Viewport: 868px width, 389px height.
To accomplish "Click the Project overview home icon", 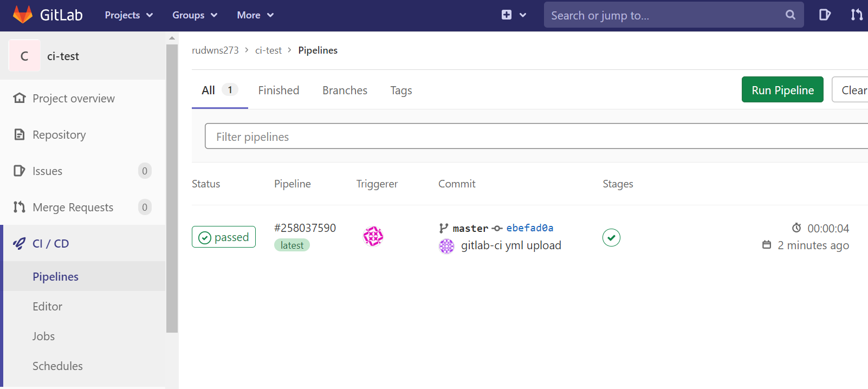I will coord(20,98).
